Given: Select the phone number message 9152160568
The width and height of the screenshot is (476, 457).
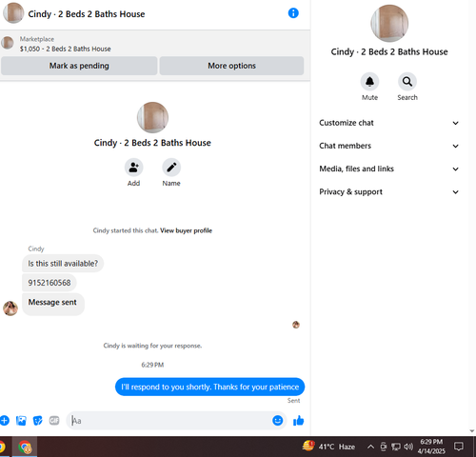Looking at the screenshot, I should point(50,283).
